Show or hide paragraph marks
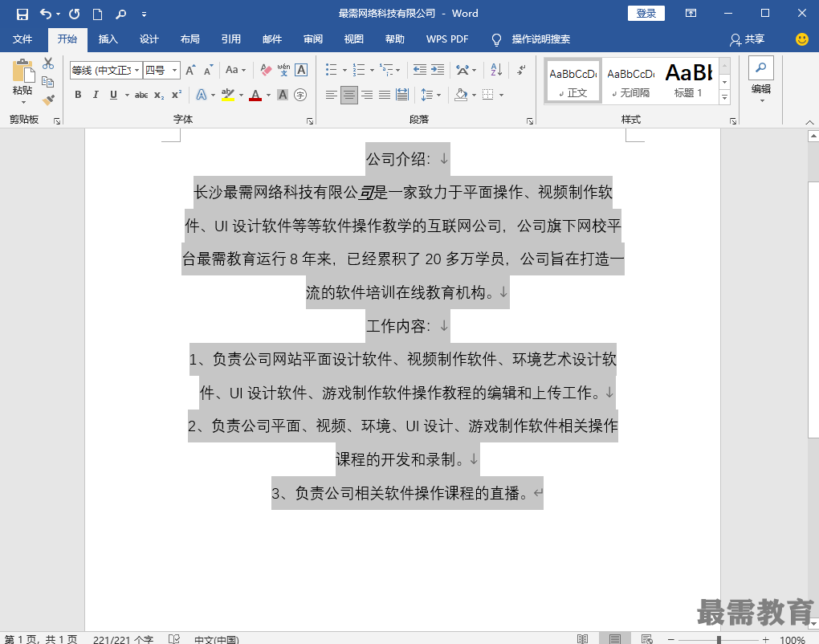819x644 pixels. [521, 70]
